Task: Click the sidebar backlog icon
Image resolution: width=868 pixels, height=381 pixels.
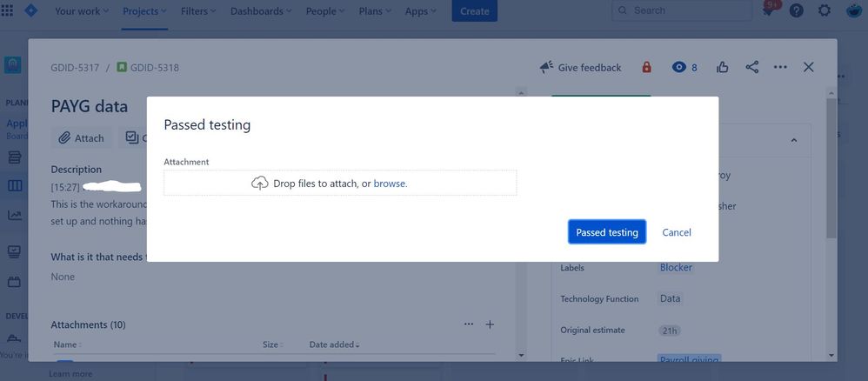Action: tap(15, 157)
